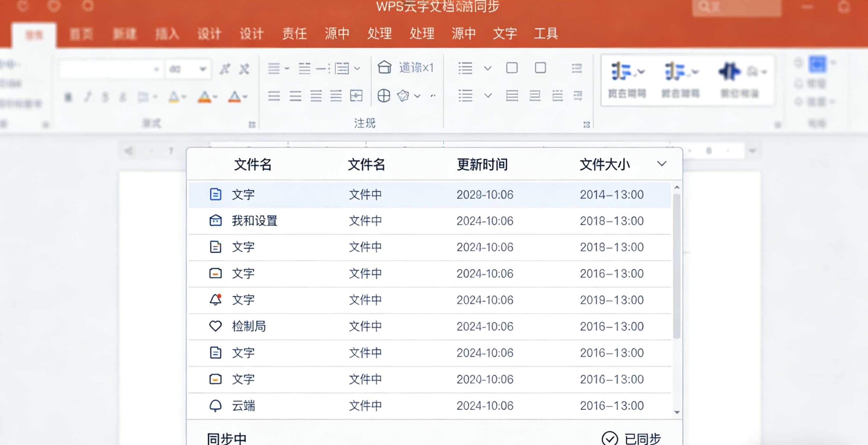Click the picture alignment icon after the justify icons

click(x=356, y=96)
